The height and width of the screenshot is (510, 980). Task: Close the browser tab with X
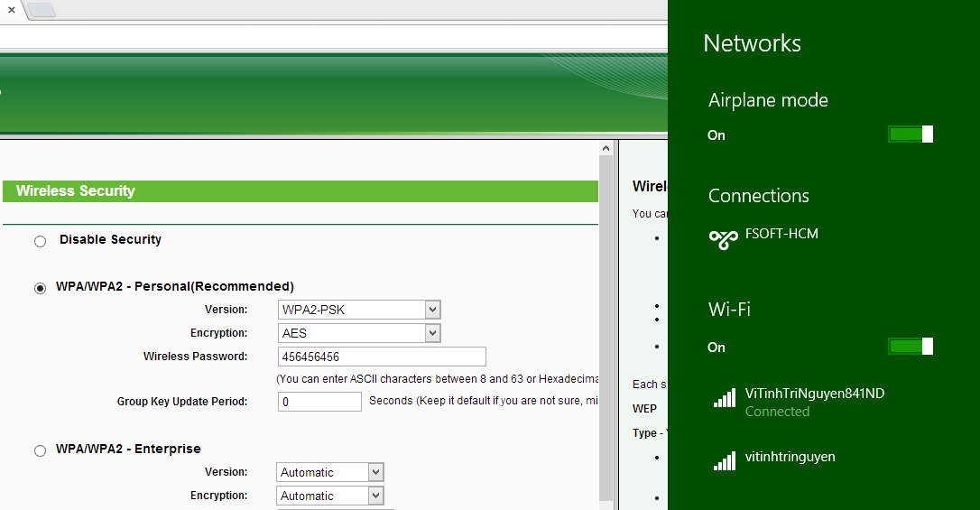click(11, 10)
